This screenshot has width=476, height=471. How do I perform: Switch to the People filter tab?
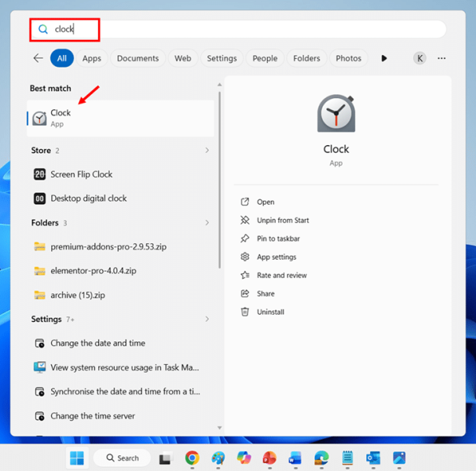pyautogui.click(x=265, y=58)
